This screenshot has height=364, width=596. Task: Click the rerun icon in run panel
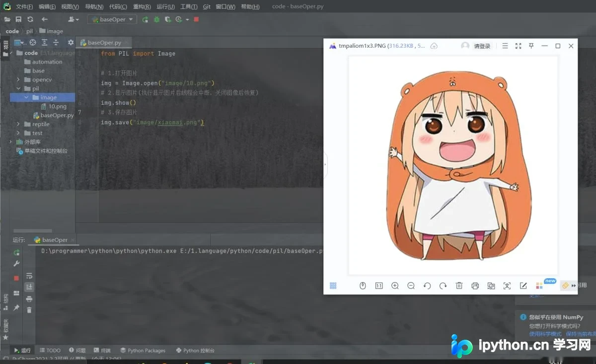[16, 253]
